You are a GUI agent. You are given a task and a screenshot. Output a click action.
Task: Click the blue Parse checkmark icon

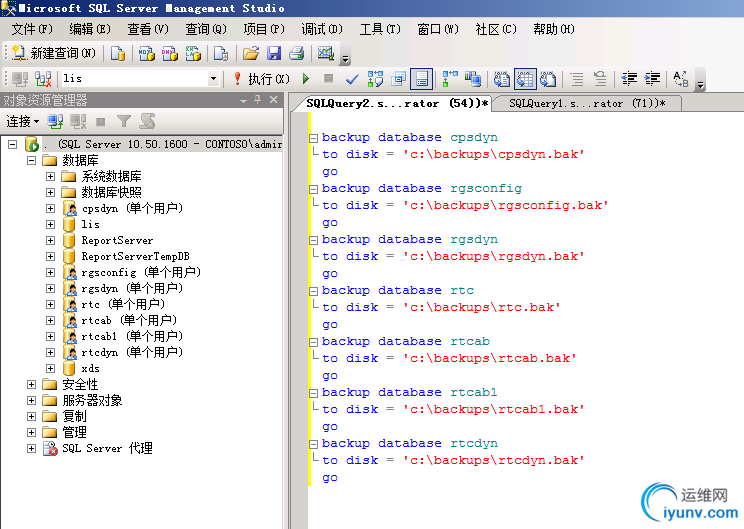[352, 79]
